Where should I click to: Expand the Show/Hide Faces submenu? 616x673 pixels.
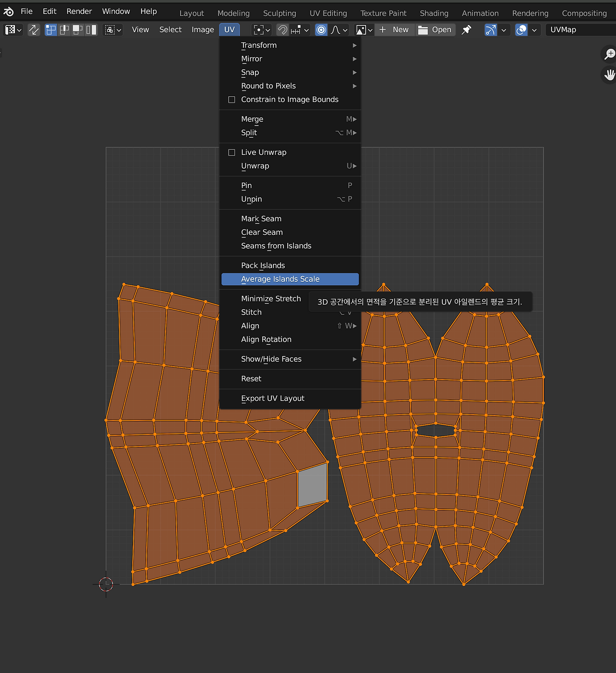pyautogui.click(x=290, y=359)
